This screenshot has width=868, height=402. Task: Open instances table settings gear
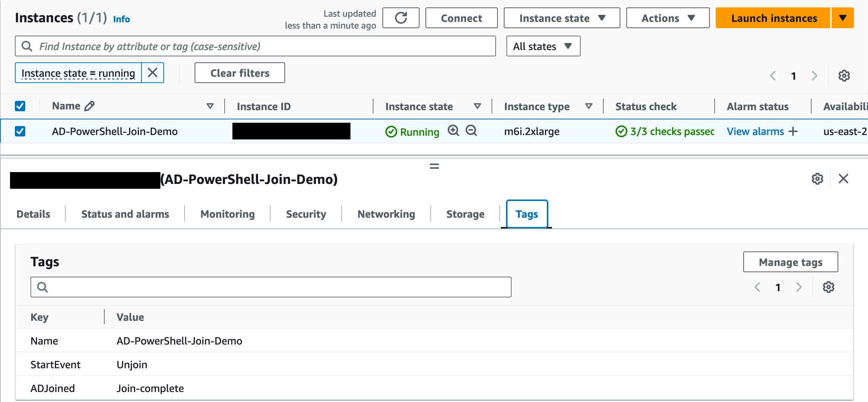[844, 76]
